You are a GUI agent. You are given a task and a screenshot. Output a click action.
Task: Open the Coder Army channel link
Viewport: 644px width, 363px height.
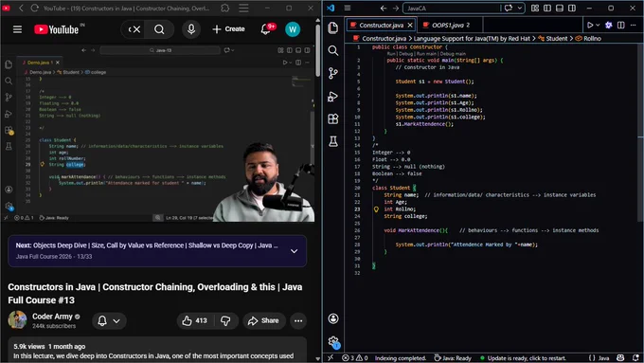point(52,317)
